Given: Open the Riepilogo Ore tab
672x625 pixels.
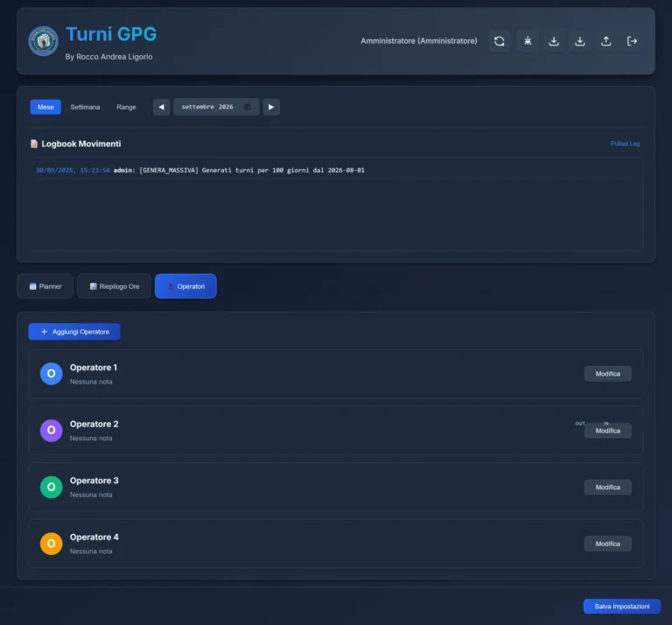Looking at the screenshot, I should click(115, 286).
